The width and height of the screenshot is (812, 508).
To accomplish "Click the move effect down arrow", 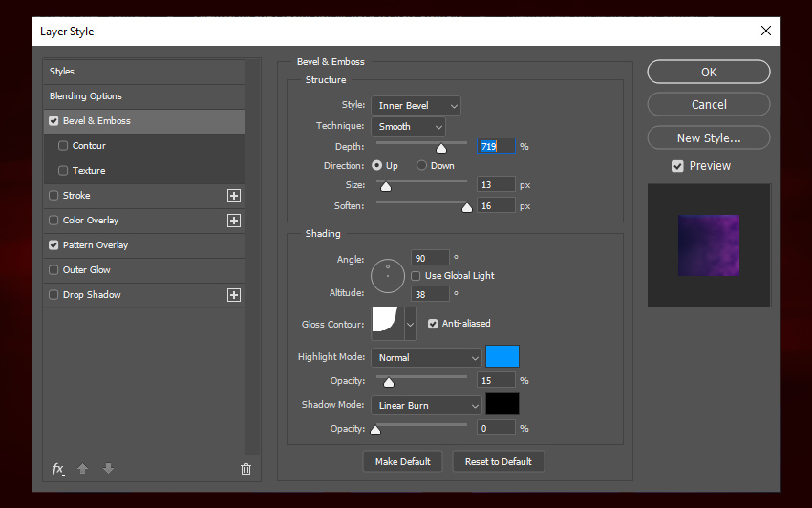I will tap(108, 469).
